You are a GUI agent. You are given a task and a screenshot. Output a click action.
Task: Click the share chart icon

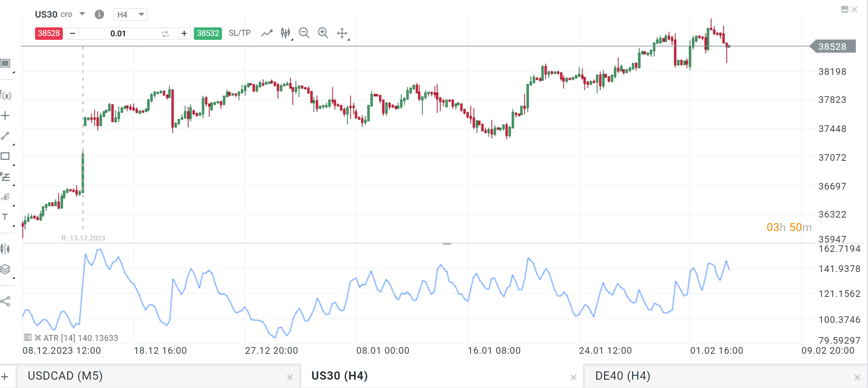pos(5,301)
